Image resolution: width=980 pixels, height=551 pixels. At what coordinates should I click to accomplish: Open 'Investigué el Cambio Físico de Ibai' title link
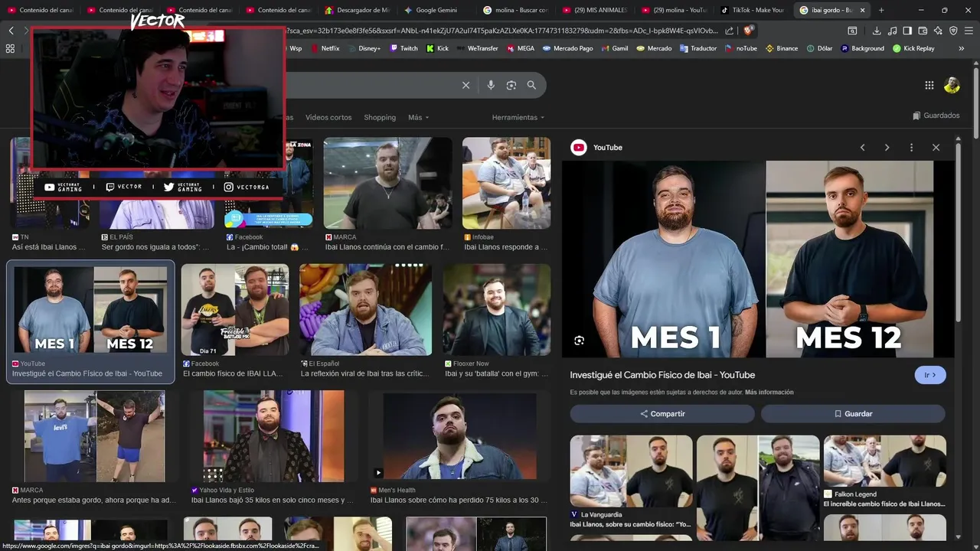pyautogui.click(x=662, y=375)
